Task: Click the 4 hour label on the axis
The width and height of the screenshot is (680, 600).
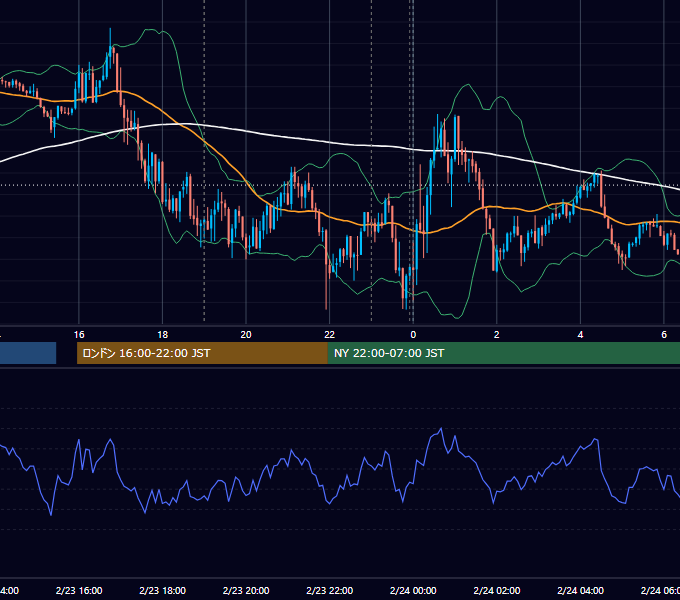Action: pos(580,335)
